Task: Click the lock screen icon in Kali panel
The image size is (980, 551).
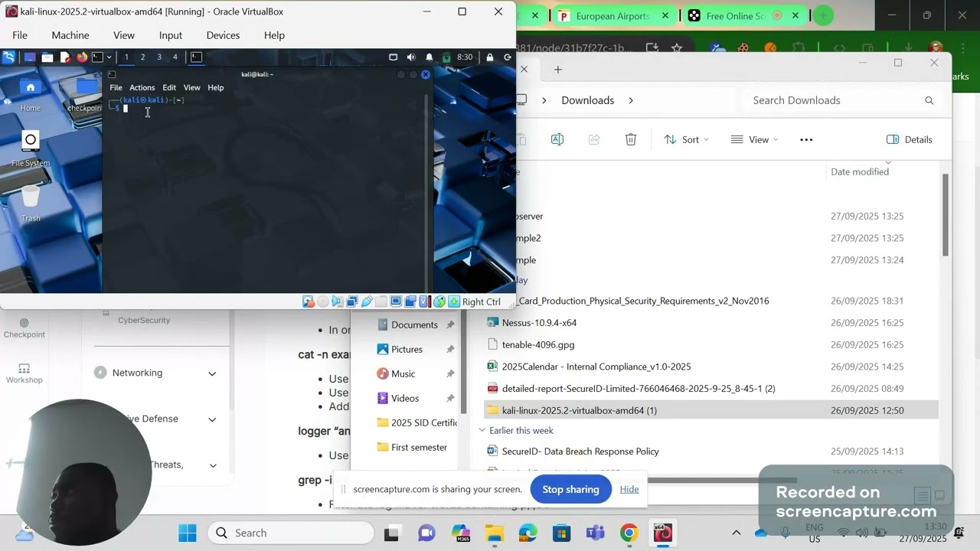Action: (490, 57)
